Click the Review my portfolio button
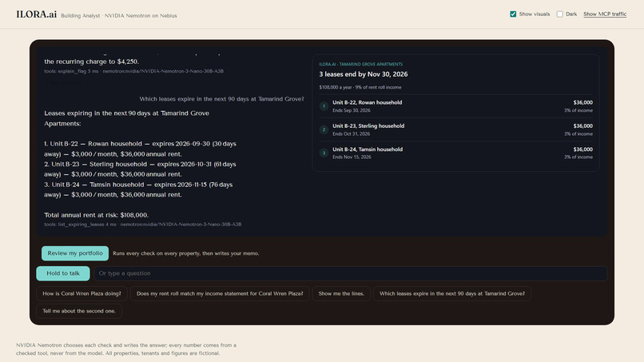Image resolution: width=644 pixels, height=362 pixels. 75,253
